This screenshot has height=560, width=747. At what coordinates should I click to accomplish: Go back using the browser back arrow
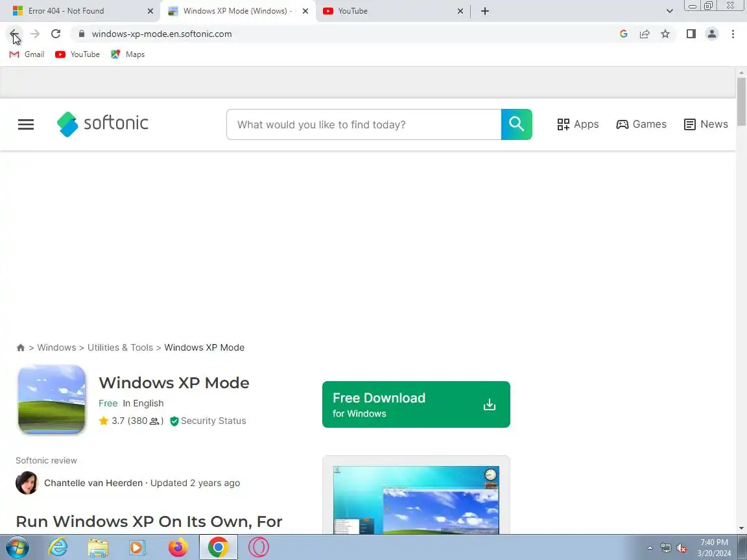(14, 34)
